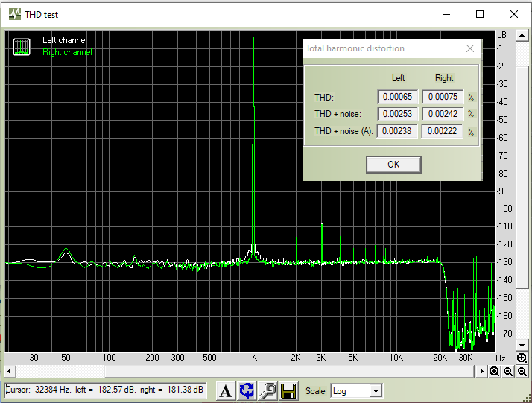Click Left THD + noise value 0.00253
The width and height of the screenshot is (532, 403).
(398, 114)
